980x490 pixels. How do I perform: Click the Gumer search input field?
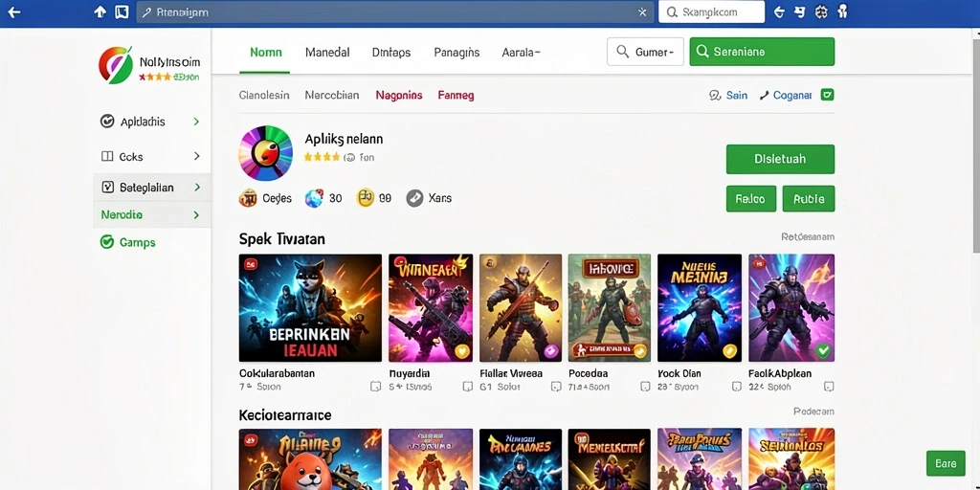point(645,52)
